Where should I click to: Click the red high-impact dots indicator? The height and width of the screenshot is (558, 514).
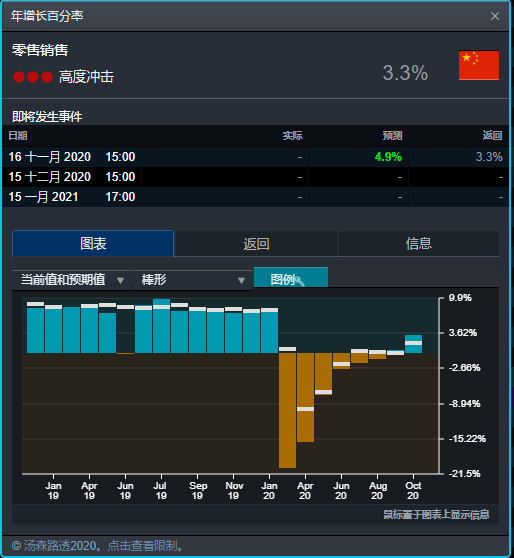click(33, 77)
